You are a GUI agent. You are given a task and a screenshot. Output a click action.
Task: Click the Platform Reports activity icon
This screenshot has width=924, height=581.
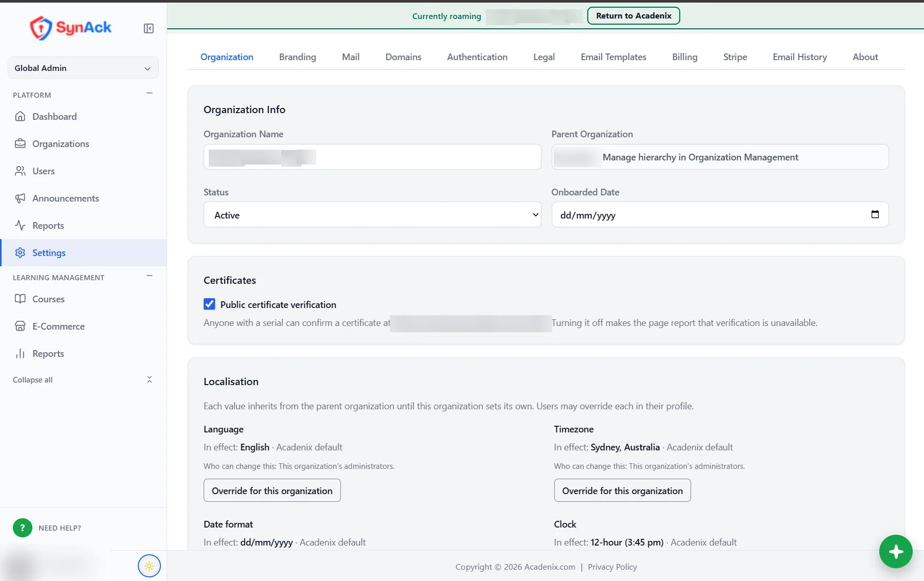coord(20,225)
